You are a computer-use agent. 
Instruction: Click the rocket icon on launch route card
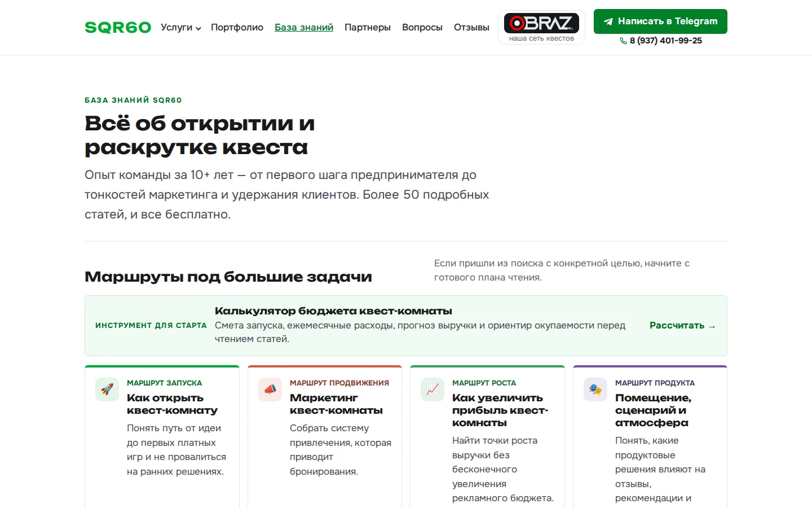click(107, 389)
